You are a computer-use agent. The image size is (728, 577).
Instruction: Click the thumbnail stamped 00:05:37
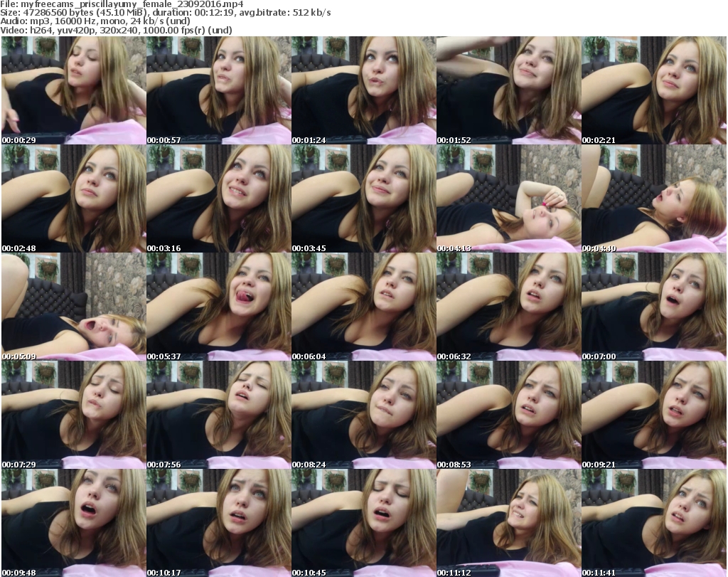pyautogui.click(x=219, y=307)
